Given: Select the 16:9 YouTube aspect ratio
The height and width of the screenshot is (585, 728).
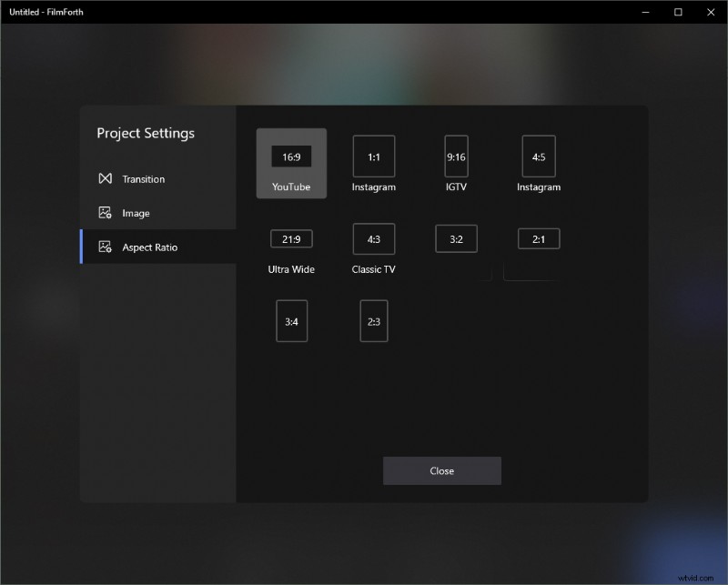Looking at the screenshot, I should point(291,156).
